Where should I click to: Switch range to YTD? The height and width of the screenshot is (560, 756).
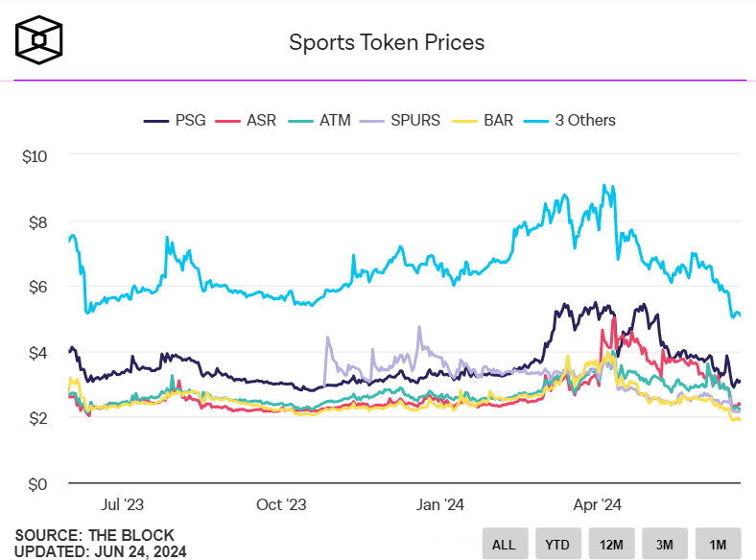tap(557, 544)
